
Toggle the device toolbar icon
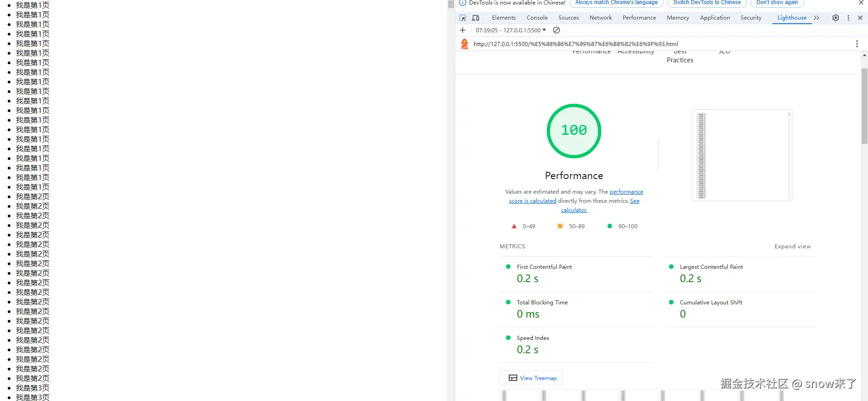click(475, 18)
